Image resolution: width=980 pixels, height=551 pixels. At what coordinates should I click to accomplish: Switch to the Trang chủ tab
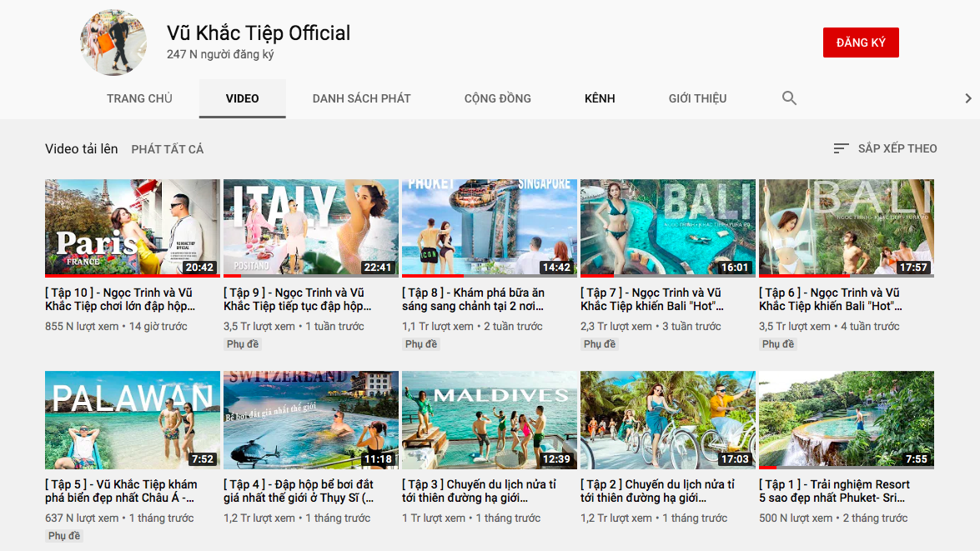pyautogui.click(x=139, y=98)
